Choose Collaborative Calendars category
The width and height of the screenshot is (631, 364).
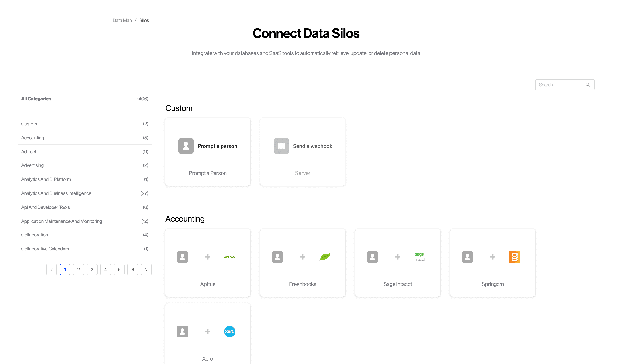(45, 249)
